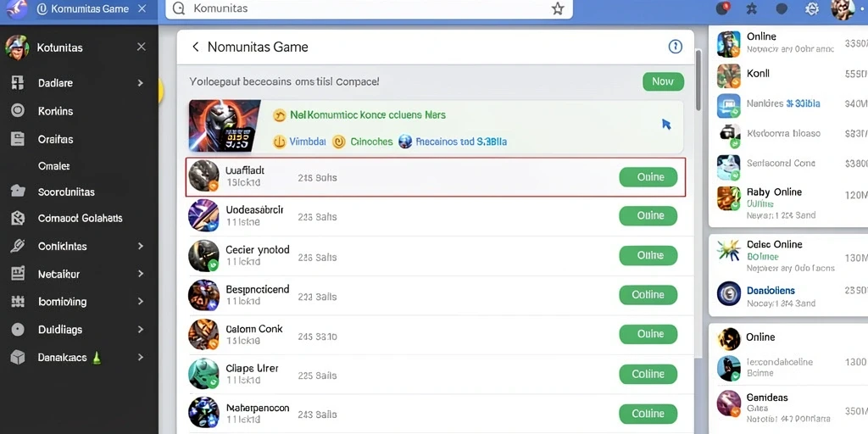The image size is (868, 434).
Task: Close the Komunitas Game tab
Action: pos(142,8)
